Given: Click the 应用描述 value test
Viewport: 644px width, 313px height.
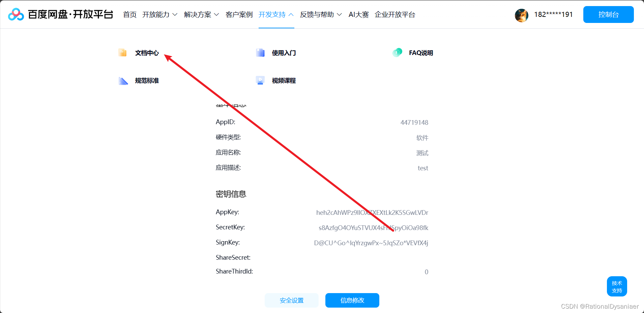Looking at the screenshot, I should tap(423, 168).
